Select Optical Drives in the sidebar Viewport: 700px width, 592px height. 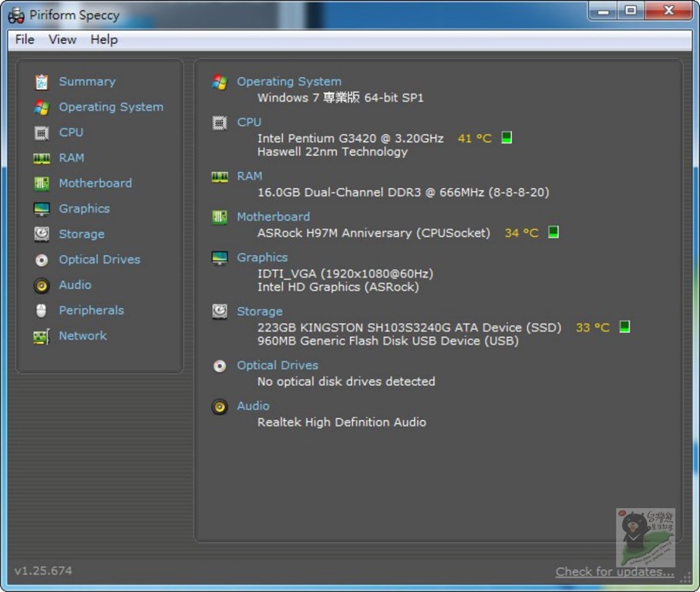coord(99,260)
